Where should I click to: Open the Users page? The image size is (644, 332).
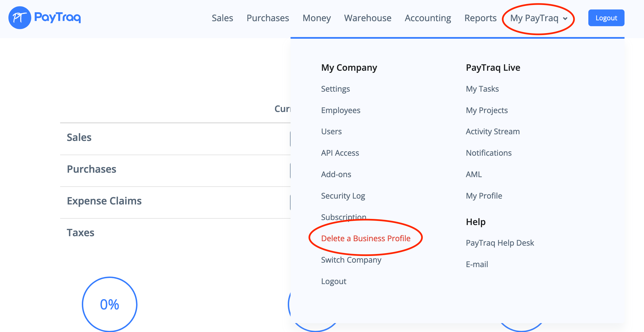pyautogui.click(x=331, y=131)
